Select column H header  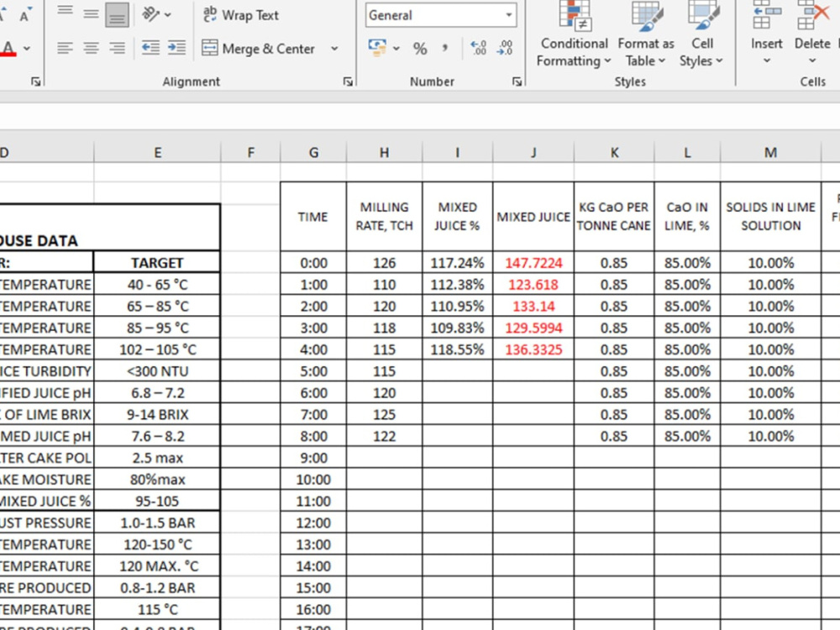[384, 153]
